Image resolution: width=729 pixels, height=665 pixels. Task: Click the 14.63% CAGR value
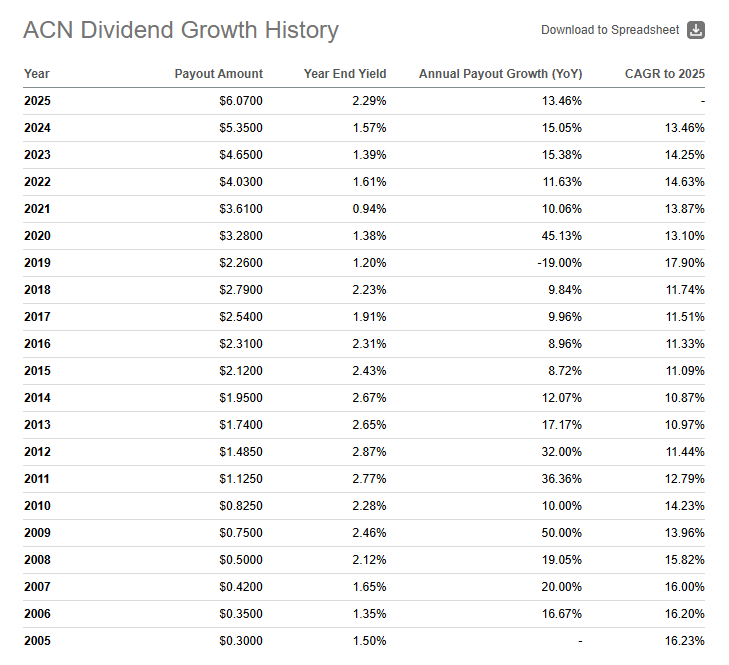coord(684,182)
